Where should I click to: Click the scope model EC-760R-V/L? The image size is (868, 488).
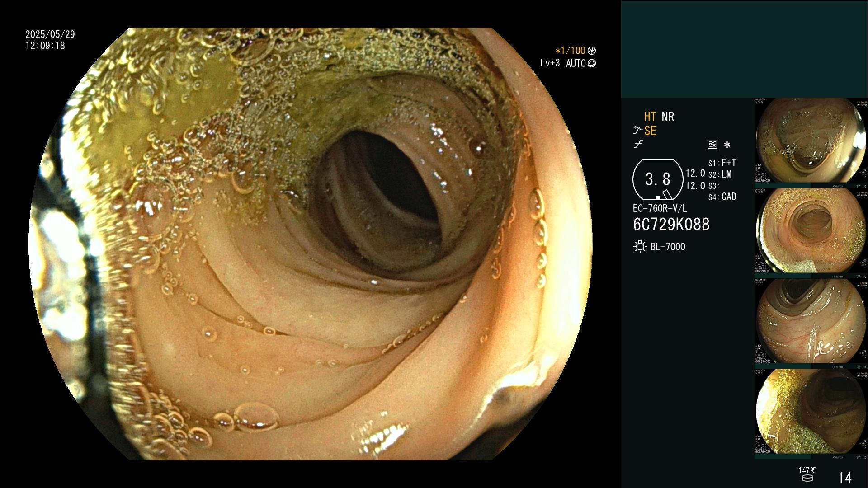click(660, 208)
